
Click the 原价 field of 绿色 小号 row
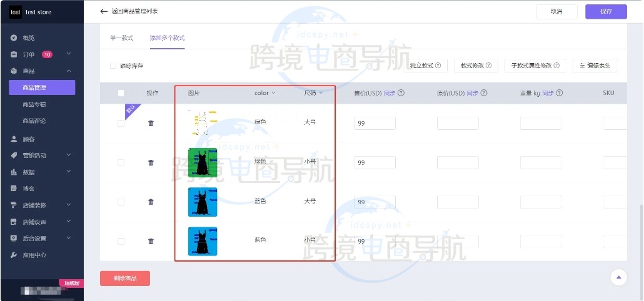coord(458,163)
